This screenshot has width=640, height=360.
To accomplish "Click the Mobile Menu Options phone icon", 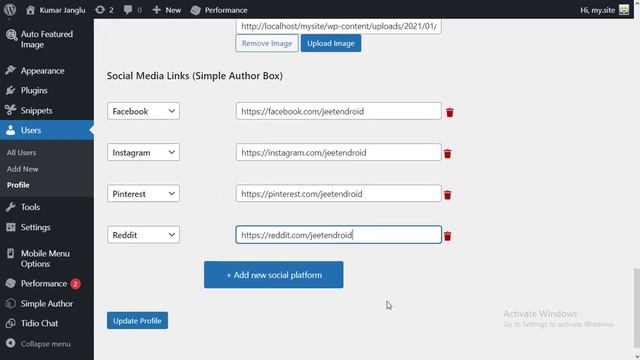I will point(11,253).
